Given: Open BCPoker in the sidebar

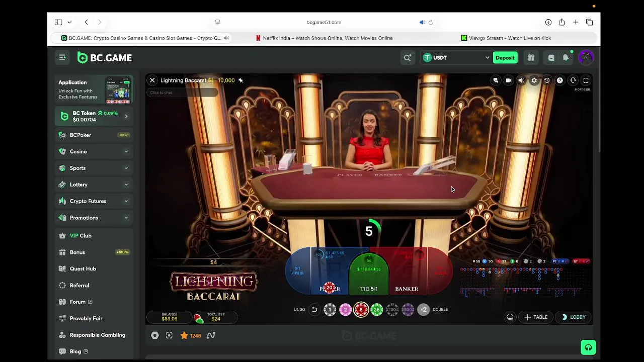Looking at the screenshot, I should 94,135.
